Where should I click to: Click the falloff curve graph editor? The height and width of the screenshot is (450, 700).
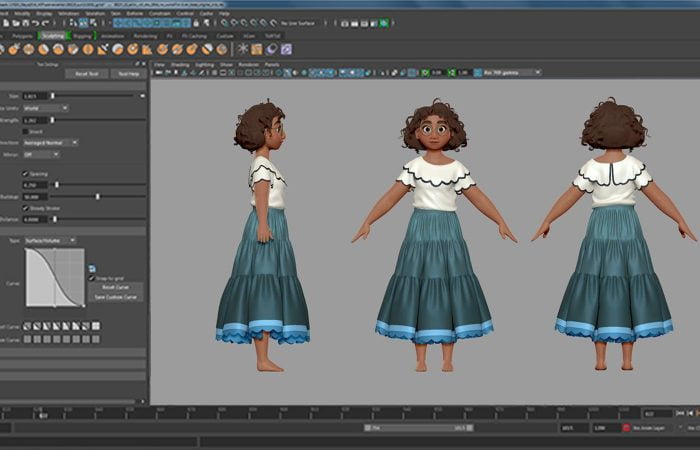click(x=55, y=278)
